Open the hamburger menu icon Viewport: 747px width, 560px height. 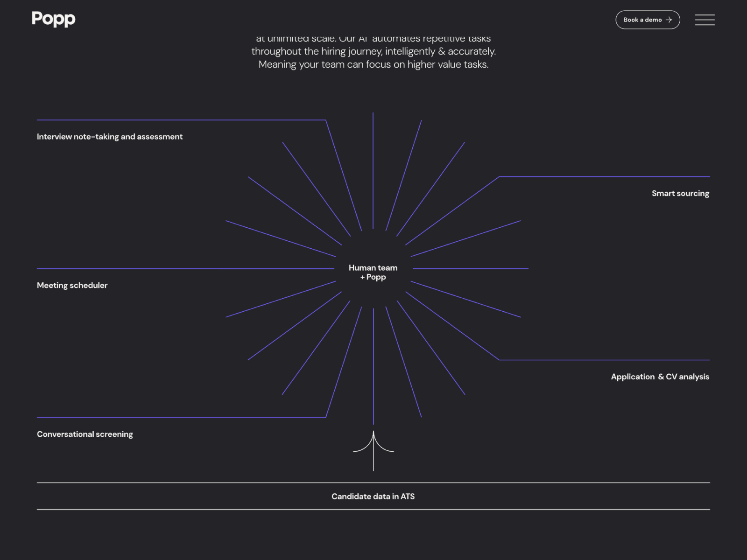pos(705,20)
